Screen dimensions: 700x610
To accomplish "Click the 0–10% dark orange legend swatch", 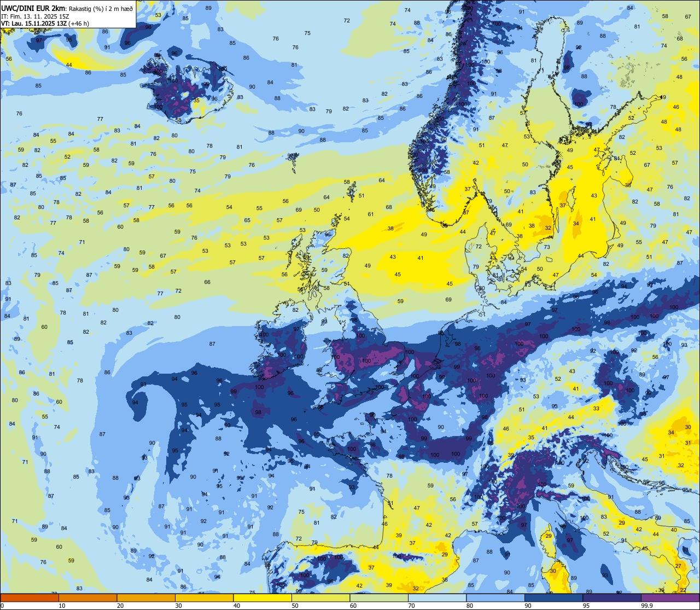I will pyautogui.click(x=30, y=598).
